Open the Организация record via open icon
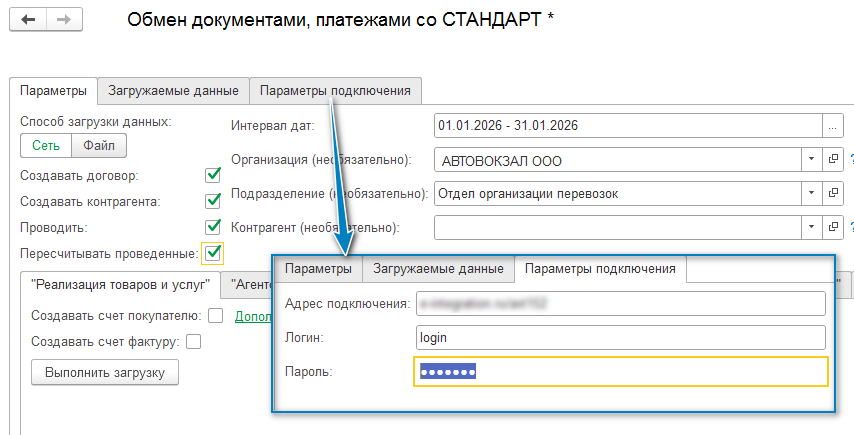Viewport: 854px width, 435px height. pos(831,159)
